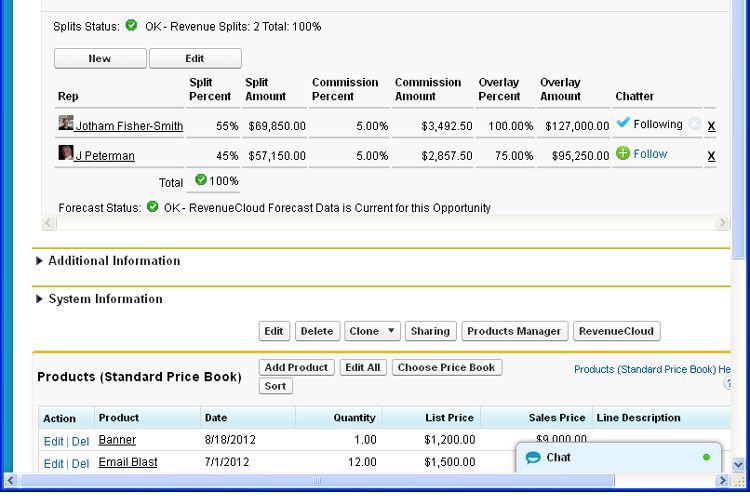Sort the products table by Quantity header
This screenshot has width=750, height=500.
(354, 418)
